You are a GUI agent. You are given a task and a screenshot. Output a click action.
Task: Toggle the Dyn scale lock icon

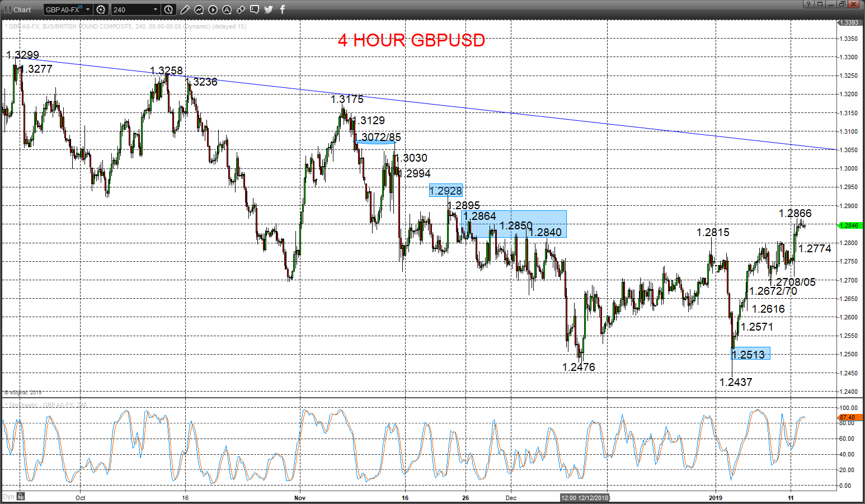21,496
